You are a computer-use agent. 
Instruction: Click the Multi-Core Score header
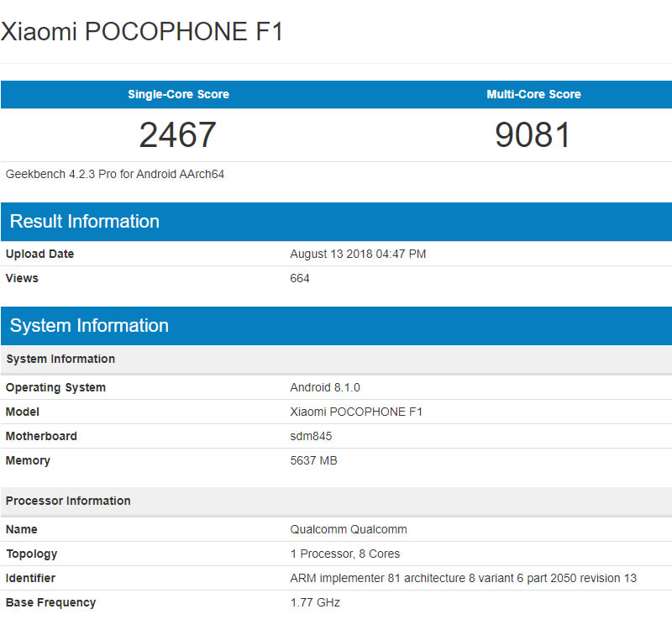(533, 94)
